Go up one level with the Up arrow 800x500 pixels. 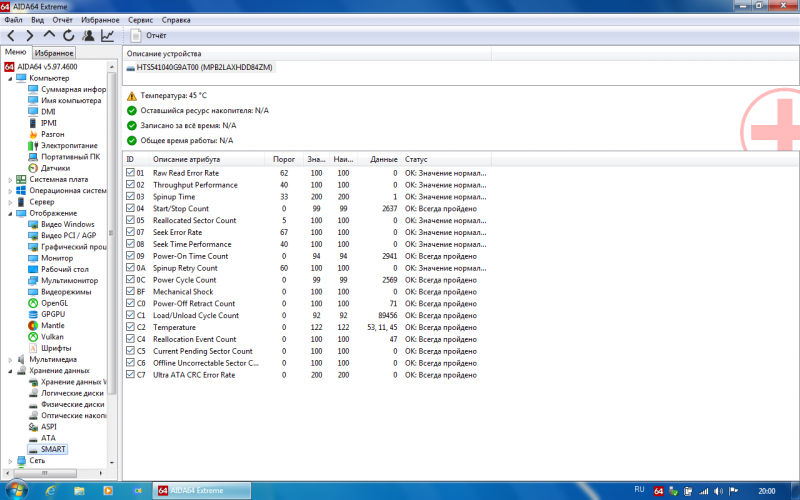(x=49, y=35)
